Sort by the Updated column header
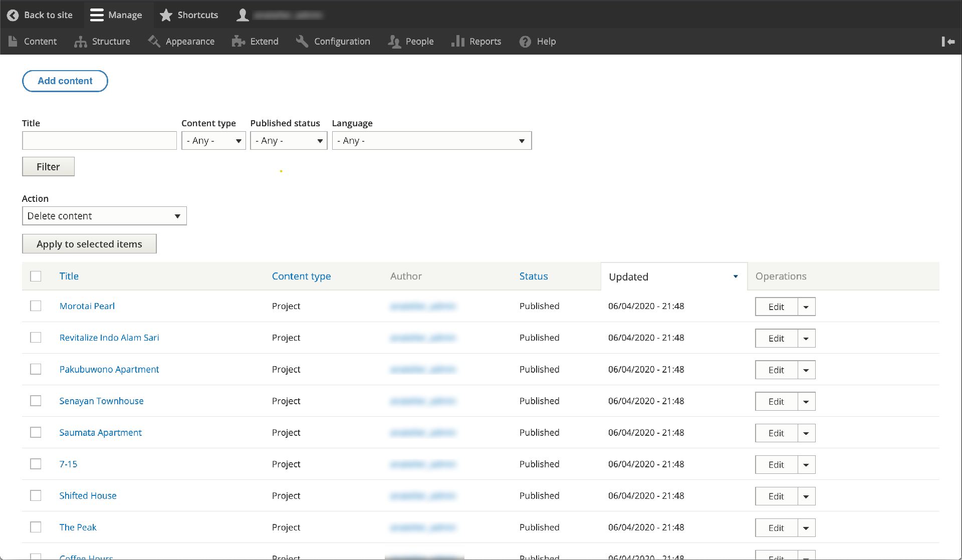The image size is (962, 560). [629, 276]
